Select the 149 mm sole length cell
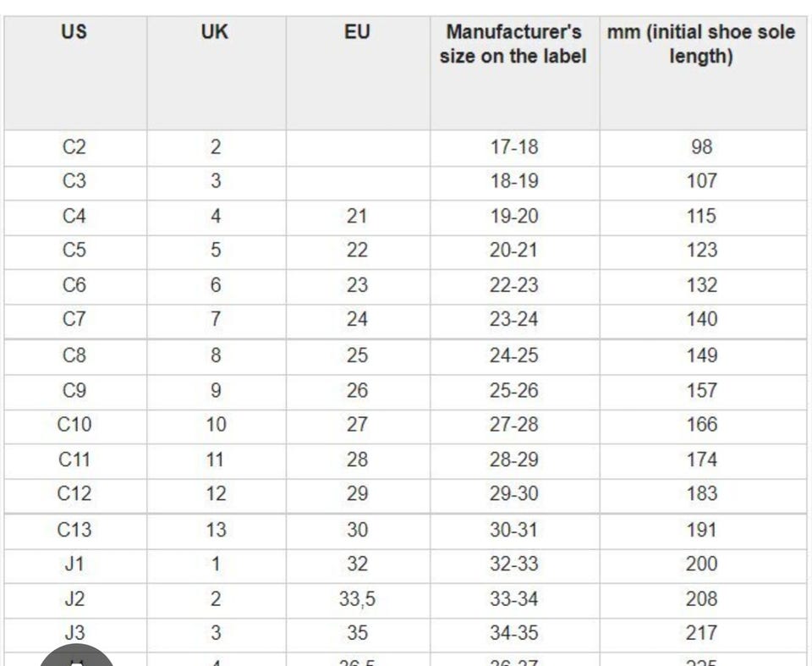This screenshot has width=812, height=666. tap(702, 355)
